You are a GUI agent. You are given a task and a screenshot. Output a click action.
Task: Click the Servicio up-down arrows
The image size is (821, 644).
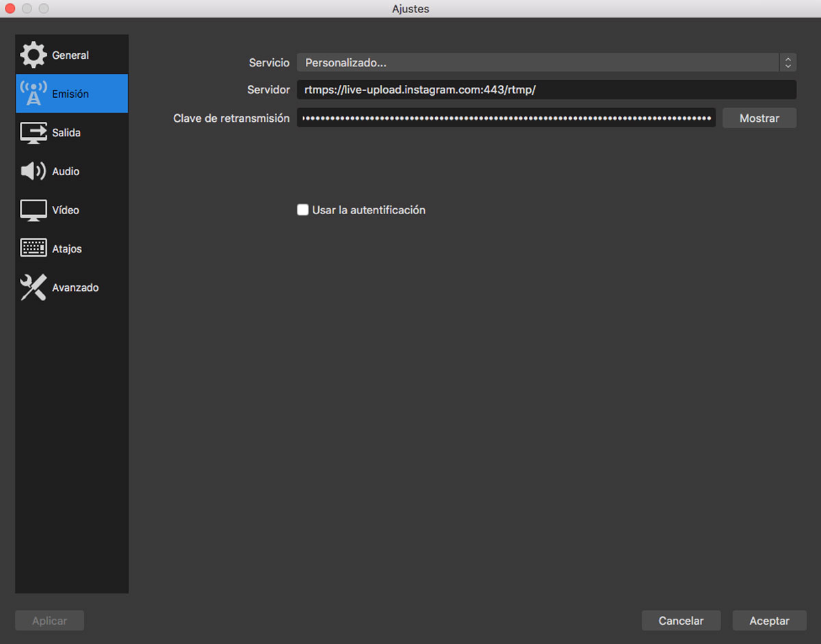(x=787, y=63)
